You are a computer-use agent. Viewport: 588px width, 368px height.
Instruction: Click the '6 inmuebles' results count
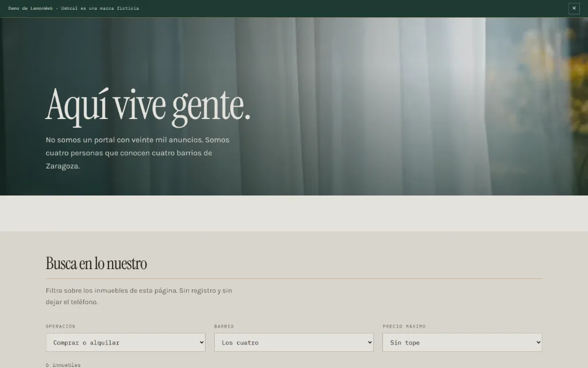[63, 365]
